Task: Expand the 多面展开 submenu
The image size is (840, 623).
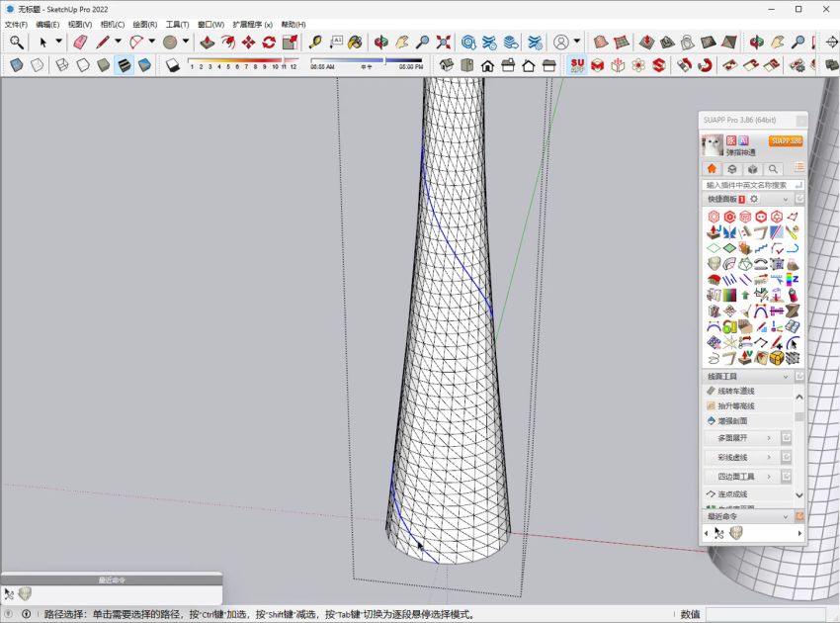Action: 740,438
